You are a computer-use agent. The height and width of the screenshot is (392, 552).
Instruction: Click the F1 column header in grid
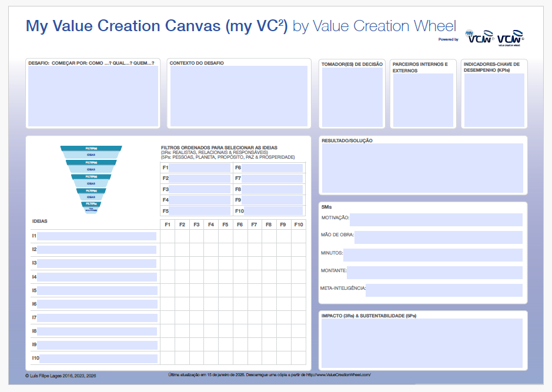(x=168, y=225)
